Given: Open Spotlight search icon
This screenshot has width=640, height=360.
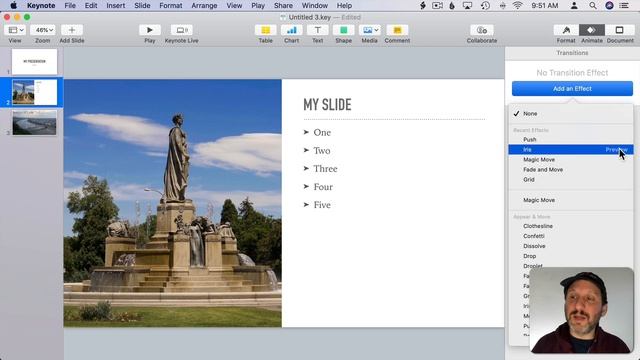Looking at the screenshot, I should [x=593, y=6].
